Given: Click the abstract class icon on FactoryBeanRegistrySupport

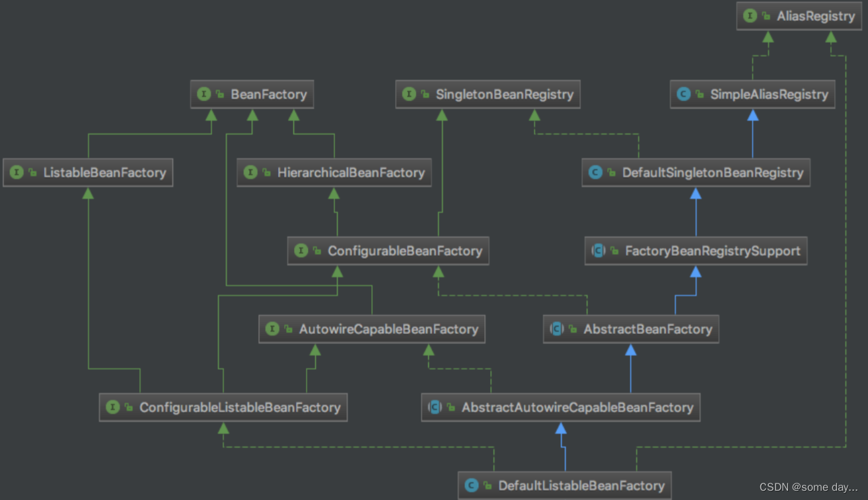Looking at the screenshot, I should (x=597, y=250).
